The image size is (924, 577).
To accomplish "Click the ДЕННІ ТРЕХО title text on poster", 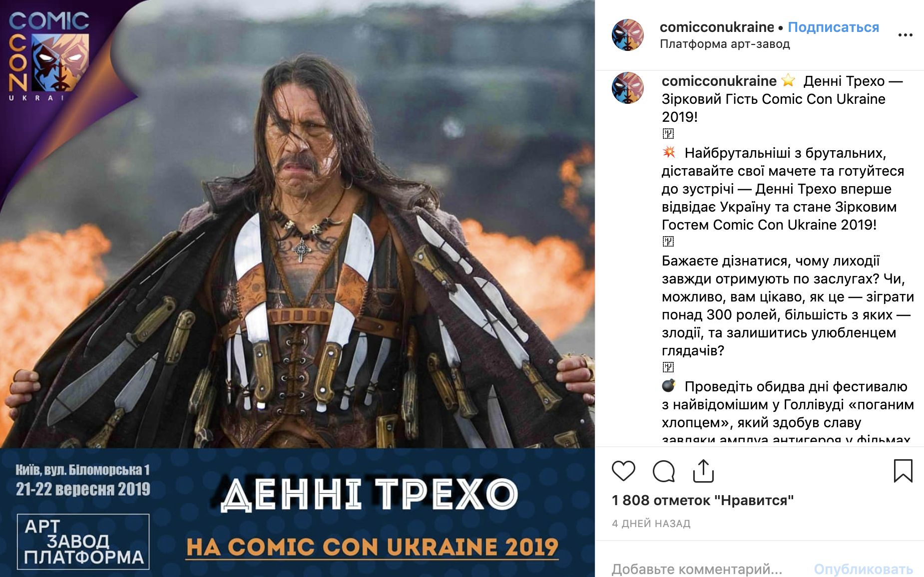I will [x=369, y=495].
